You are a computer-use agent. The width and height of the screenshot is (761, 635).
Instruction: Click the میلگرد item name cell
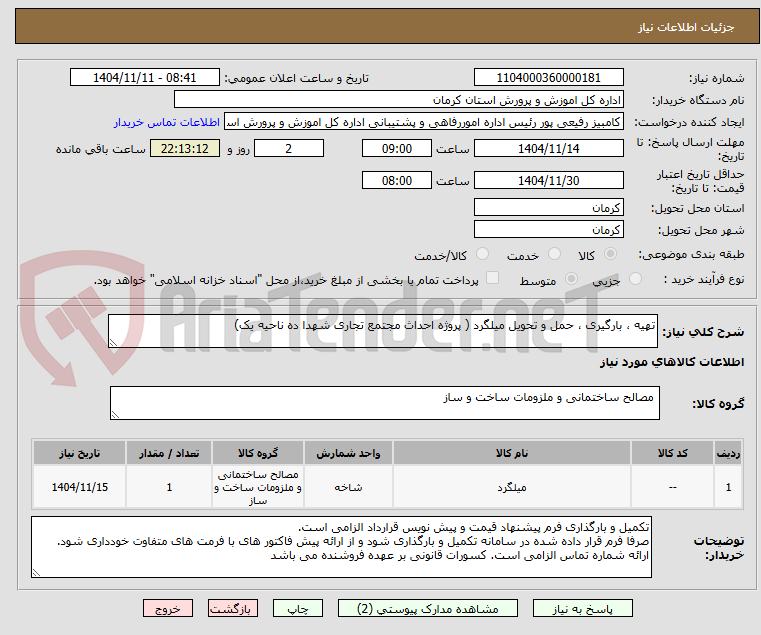pyautogui.click(x=512, y=487)
